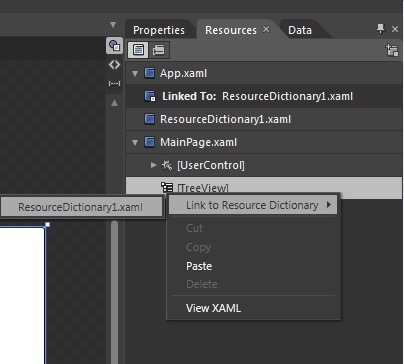Choose ResourceDictionary1.xaml from the submenu
404x364 pixels.
[x=81, y=207]
